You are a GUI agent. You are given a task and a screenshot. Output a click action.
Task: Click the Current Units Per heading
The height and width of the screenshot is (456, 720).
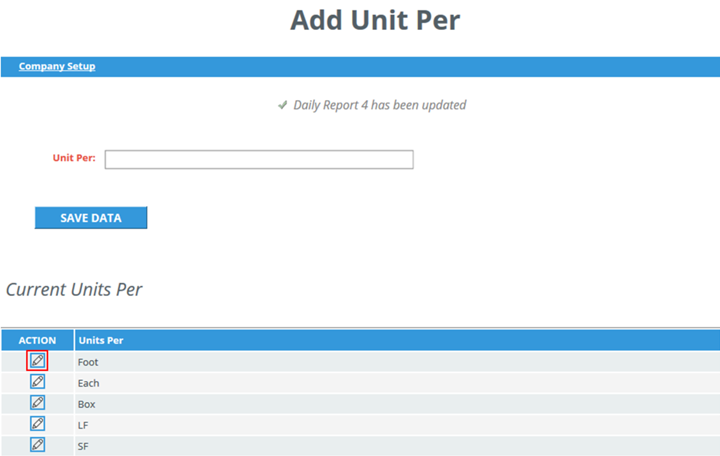tap(74, 290)
